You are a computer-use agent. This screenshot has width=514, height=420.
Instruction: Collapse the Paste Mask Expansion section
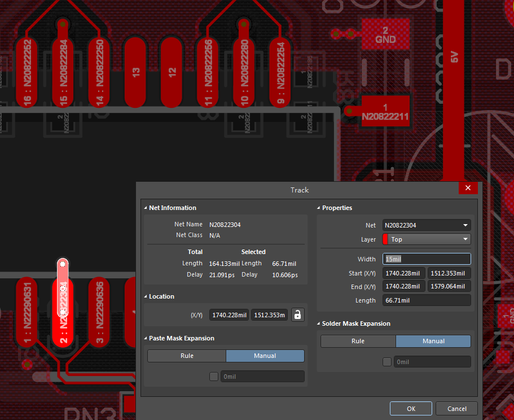146,338
